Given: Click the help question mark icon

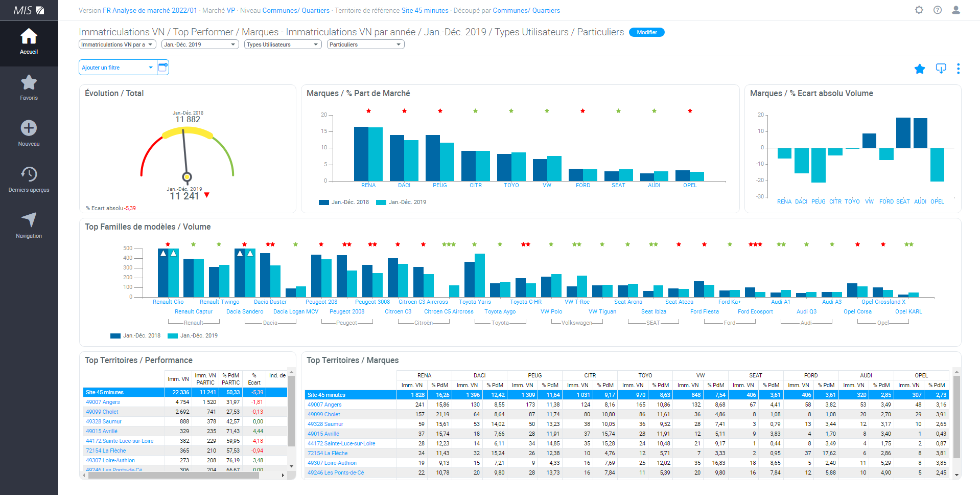Looking at the screenshot, I should [938, 10].
